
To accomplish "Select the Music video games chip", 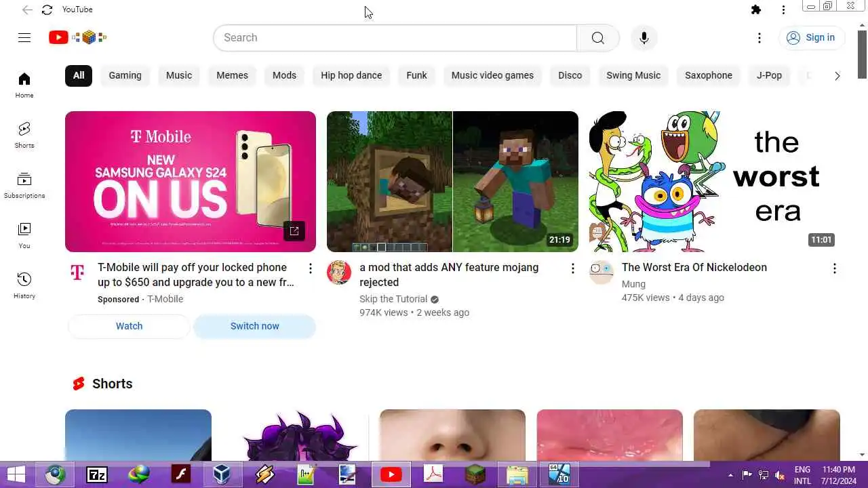I will point(492,75).
